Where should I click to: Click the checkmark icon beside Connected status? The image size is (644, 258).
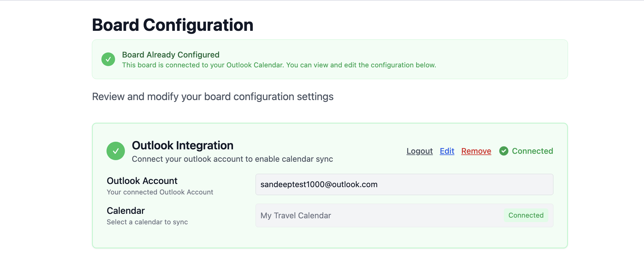(504, 151)
